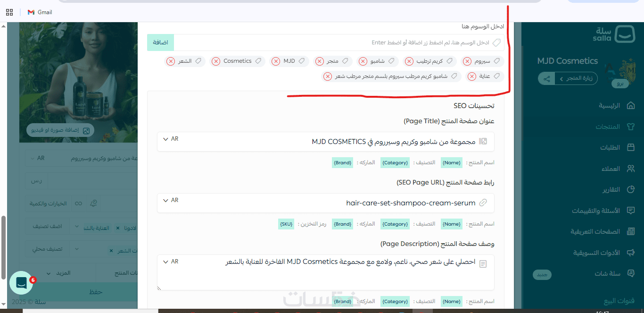Click the left page vertical scrollbar thumb
Screen dimensions: 644x313
coord(4,248)
